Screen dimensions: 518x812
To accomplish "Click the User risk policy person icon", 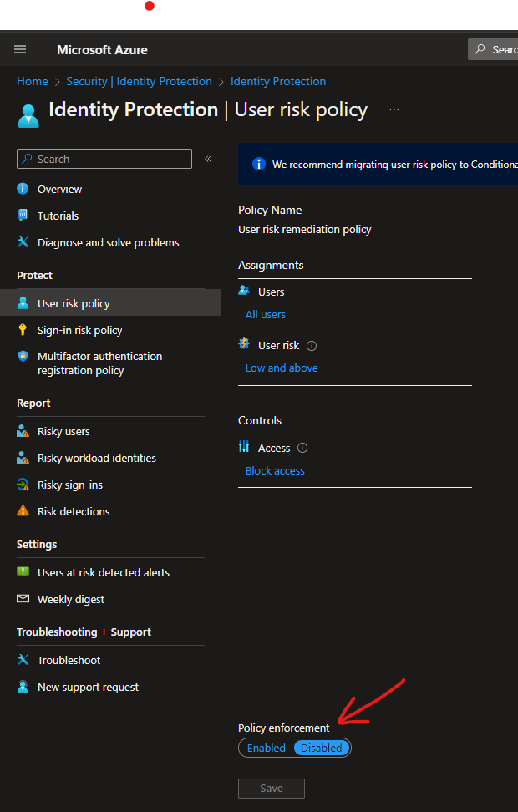I will tap(23, 303).
